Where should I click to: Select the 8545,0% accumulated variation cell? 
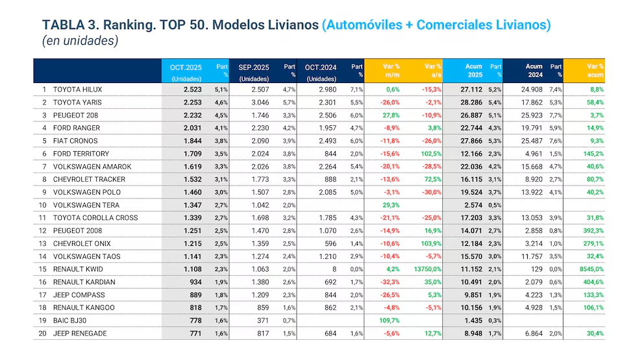[x=589, y=269]
